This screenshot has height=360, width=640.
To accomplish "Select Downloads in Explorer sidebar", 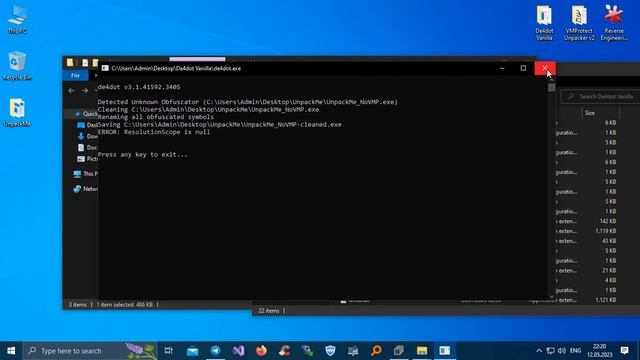I will 87,136.
